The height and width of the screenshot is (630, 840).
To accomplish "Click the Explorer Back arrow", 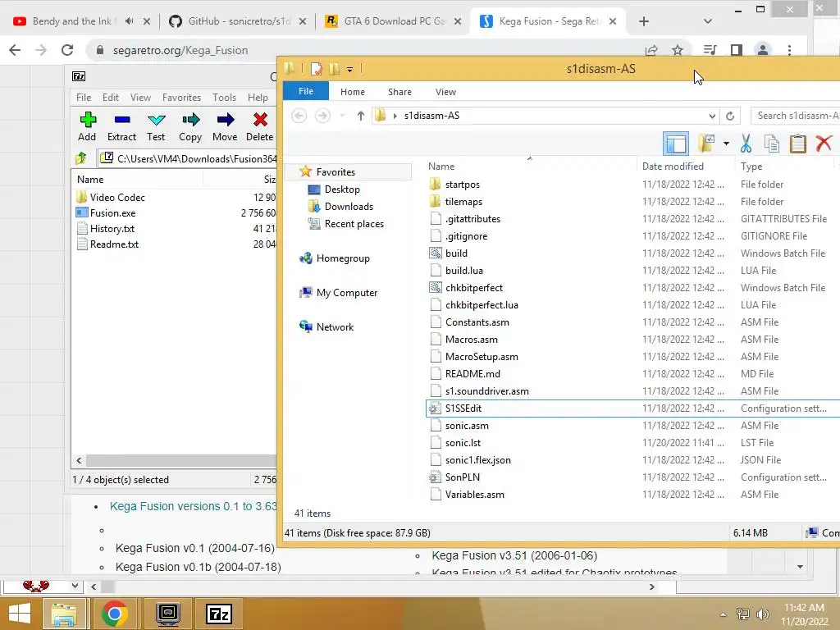I will (299, 116).
